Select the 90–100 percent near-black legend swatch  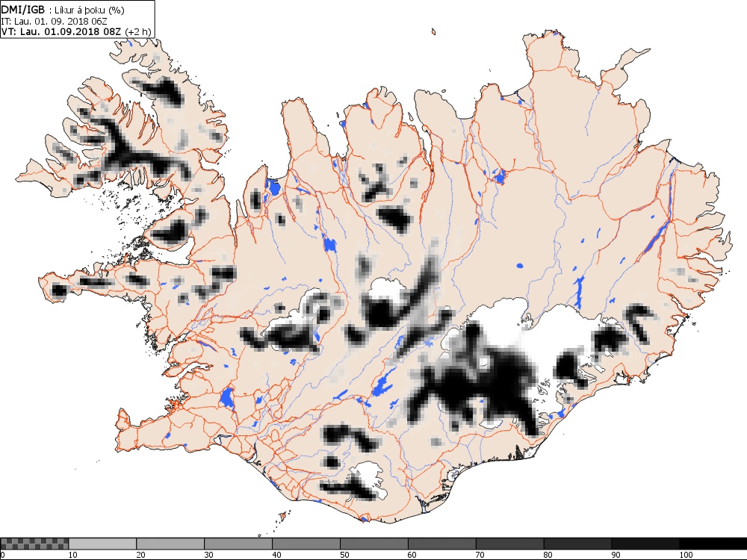(645, 544)
